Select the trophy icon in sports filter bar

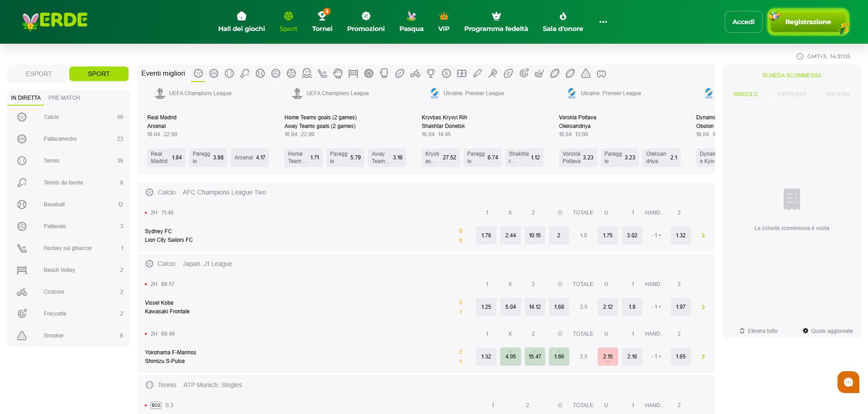(x=431, y=73)
